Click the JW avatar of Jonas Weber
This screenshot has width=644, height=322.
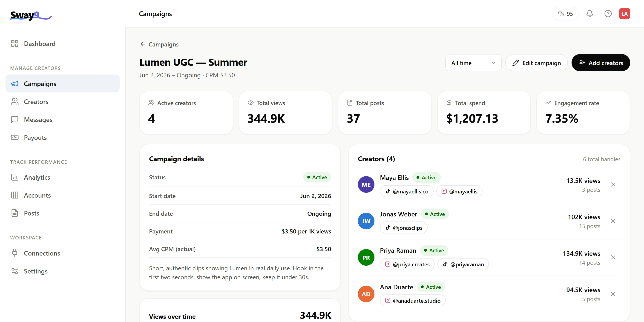(366, 221)
